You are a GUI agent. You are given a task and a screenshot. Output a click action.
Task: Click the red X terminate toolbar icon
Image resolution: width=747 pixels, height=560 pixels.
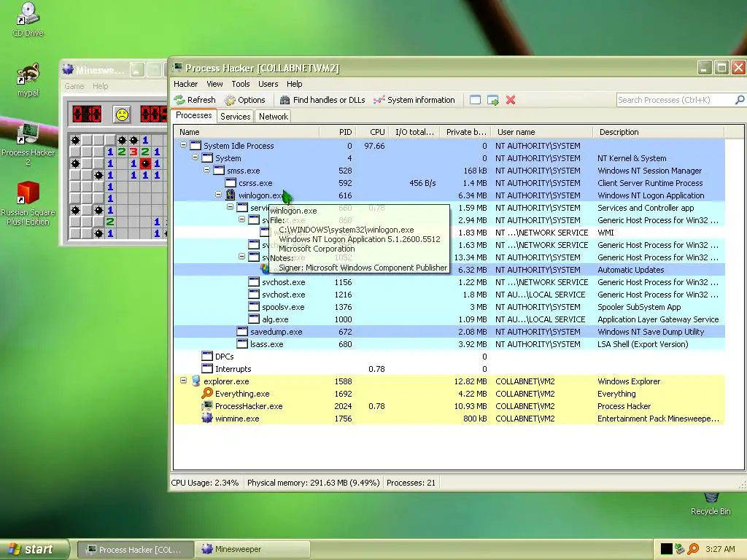pos(511,100)
